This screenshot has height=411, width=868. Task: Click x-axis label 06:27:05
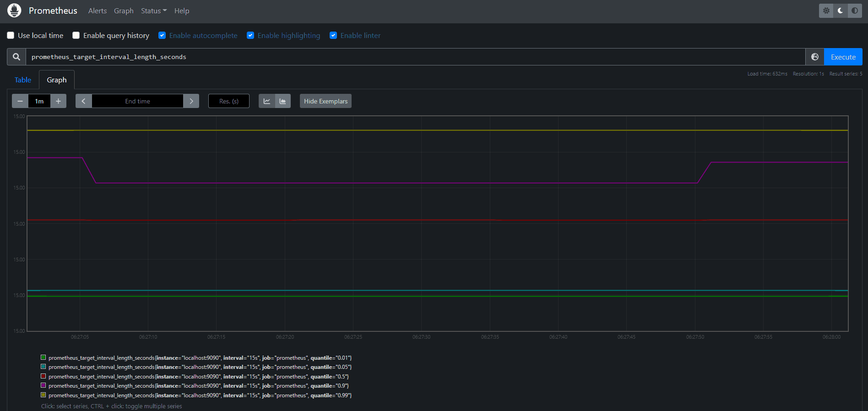[x=80, y=337]
